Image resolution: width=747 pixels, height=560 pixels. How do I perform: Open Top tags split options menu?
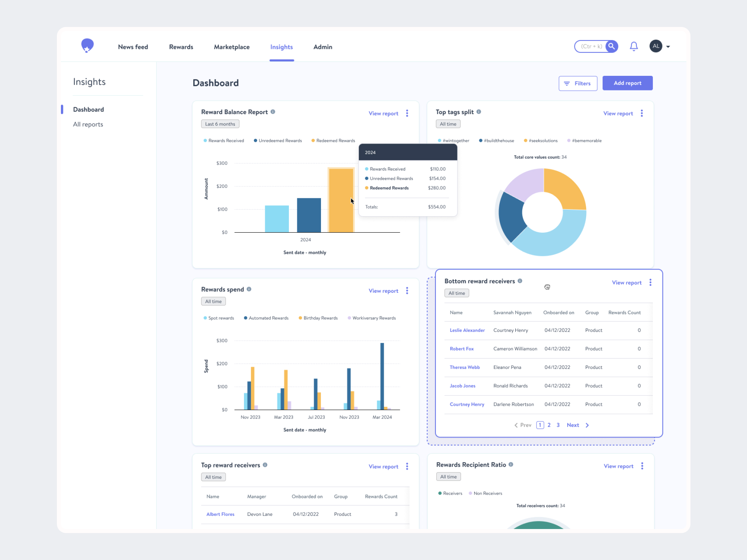point(642,113)
